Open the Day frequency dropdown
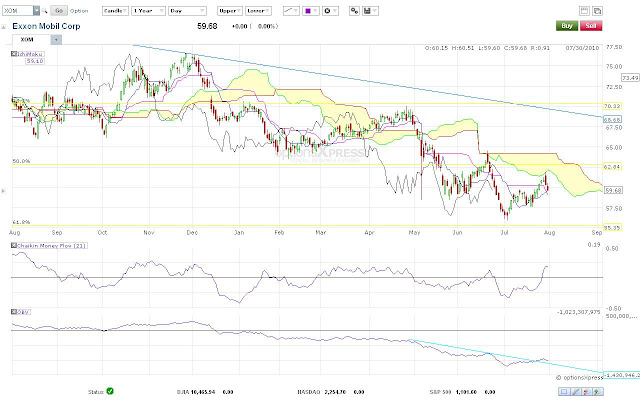Screen dimensions: 640x400 tap(187, 11)
